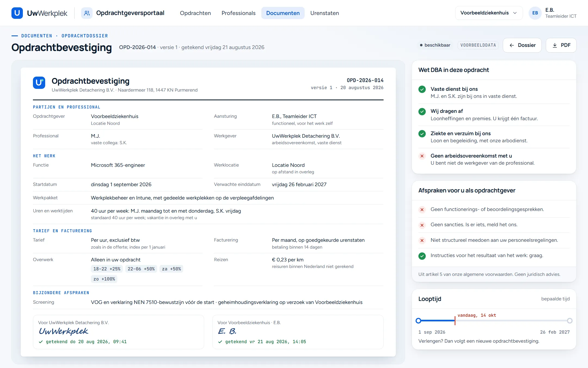Screen dimensions: 588x368
Task: Click red cross beside 'Geen arbeidsovereenkomst met u'
Action: (x=422, y=156)
